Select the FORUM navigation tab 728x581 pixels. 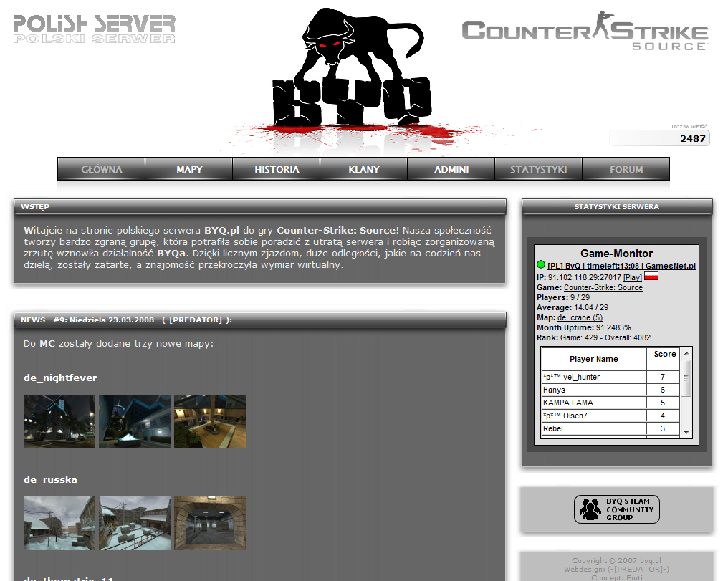[x=626, y=170]
